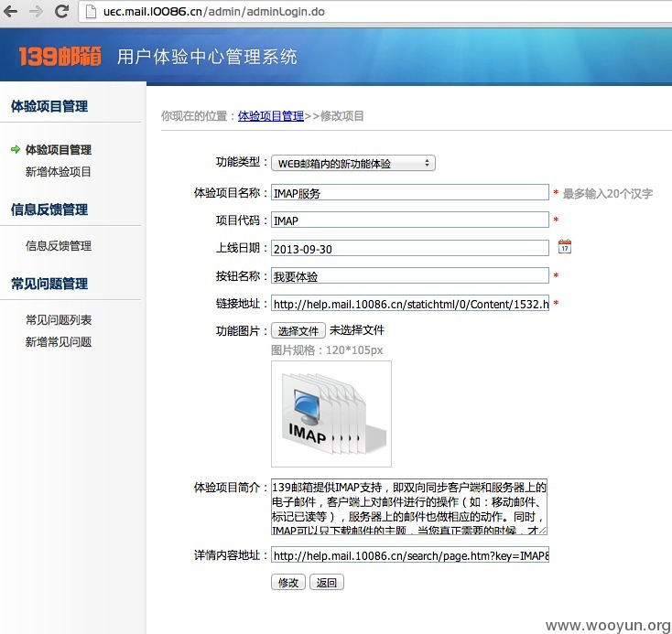Focus the 链接地址 URL field
Image resolution: width=672 pixels, height=634 pixels.
[410, 304]
